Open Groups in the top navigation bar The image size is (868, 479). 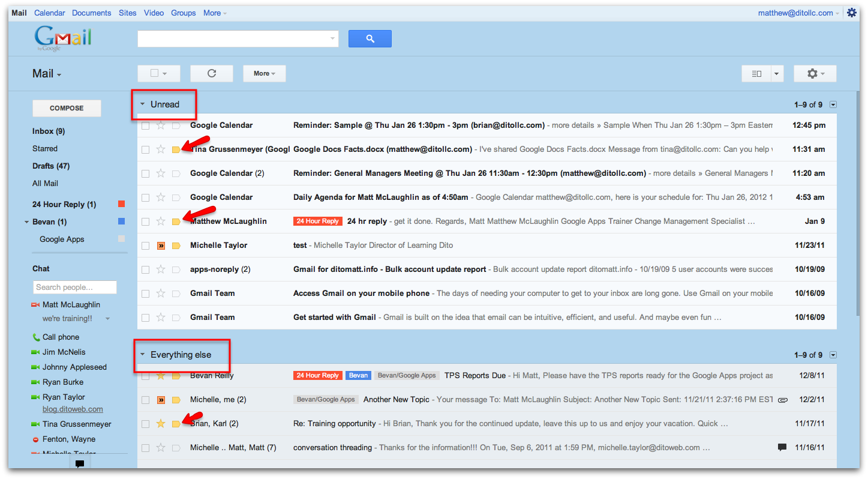point(183,13)
